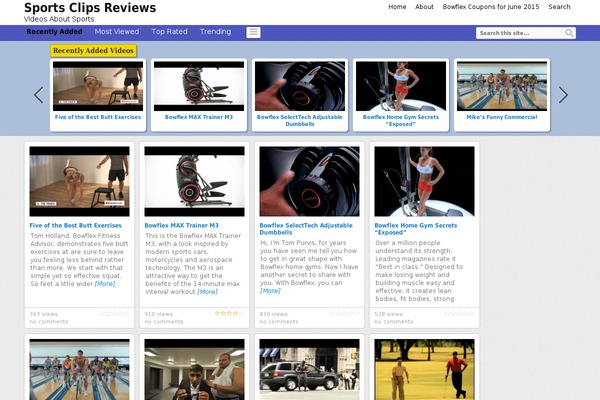Click carousel thumbnail of butt exercises video
Viewport: 600px width, 400px height.
coord(98,86)
